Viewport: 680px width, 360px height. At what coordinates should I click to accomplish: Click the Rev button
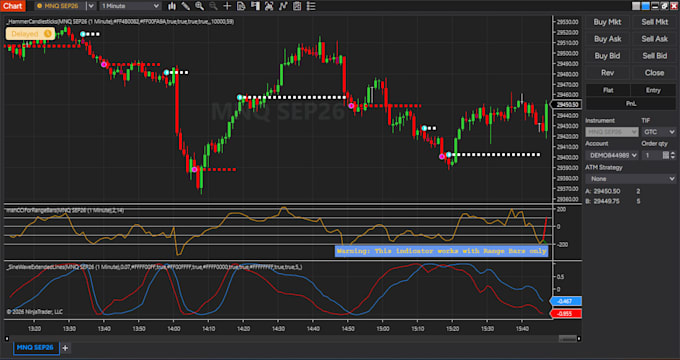(x=607, y=73)
